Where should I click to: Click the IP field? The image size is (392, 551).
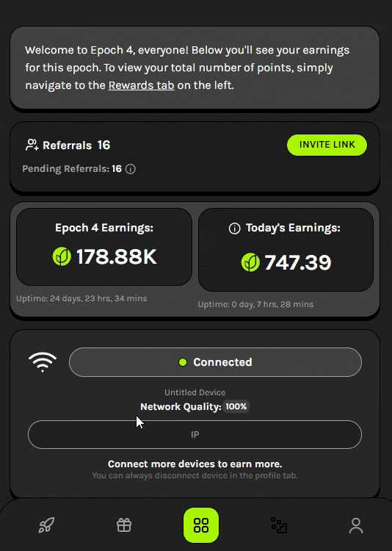click(195, 435)
